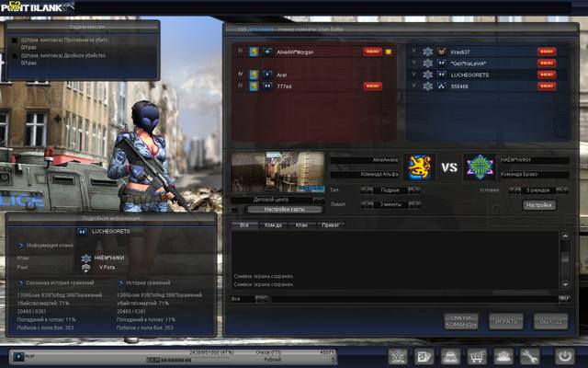Switch to the Команда chat tab

point(273,224)
